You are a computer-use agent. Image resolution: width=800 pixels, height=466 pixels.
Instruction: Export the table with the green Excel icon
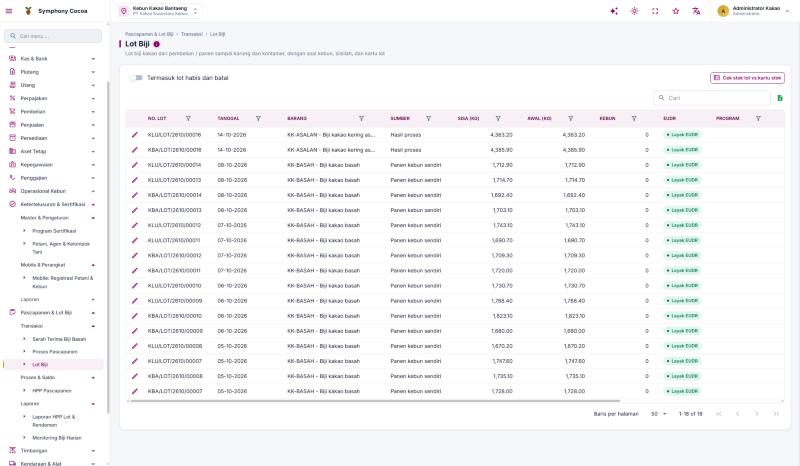coord(780,98)
